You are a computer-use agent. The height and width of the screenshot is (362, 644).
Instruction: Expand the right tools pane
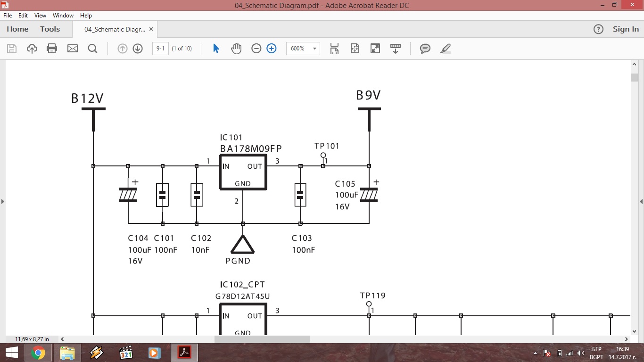[x=641, y=201]
